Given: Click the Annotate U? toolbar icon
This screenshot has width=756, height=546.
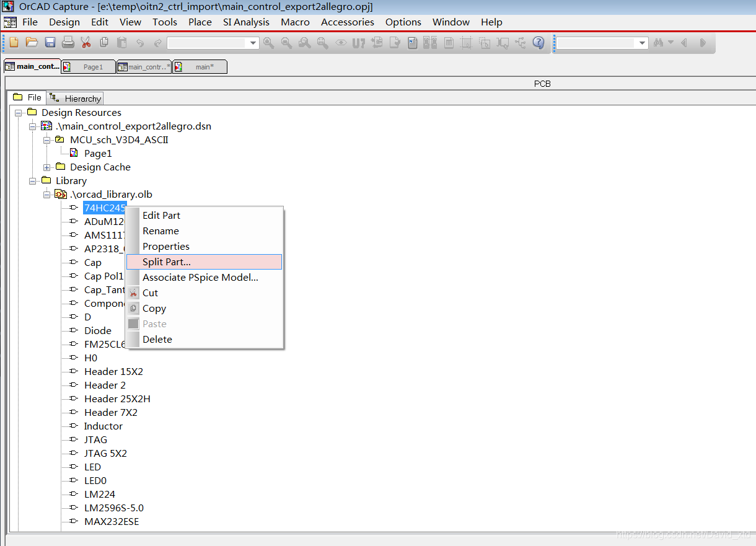Looking at the screenshot, I should point(359,43).
